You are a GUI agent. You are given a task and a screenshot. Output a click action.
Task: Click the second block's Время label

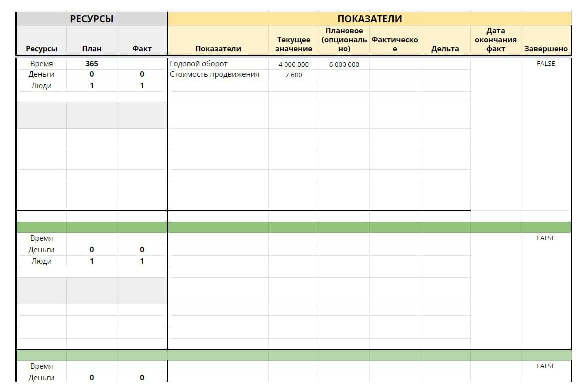point(41,238)
